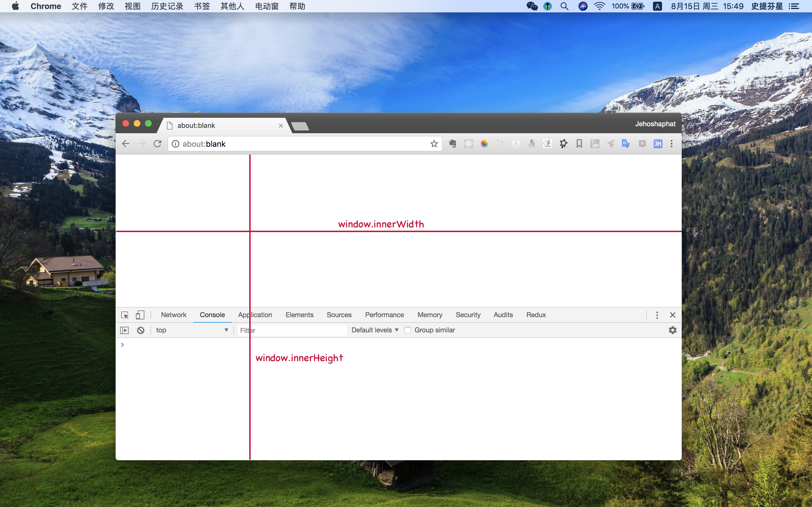The image size is (812, 507).
Task: Click the three-dot DevTools menu icon
Action: [x=656, y=315]
